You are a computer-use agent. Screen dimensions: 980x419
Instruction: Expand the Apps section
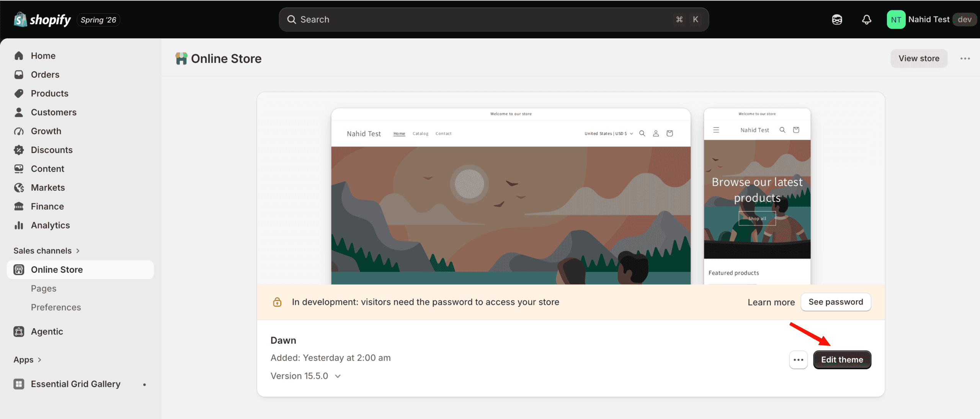[27, 360]
